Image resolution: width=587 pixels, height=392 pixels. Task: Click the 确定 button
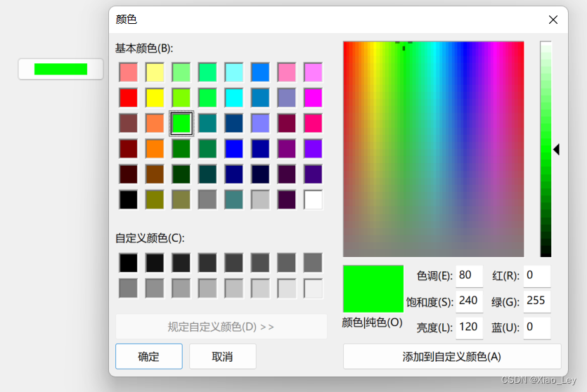point(148,356)
